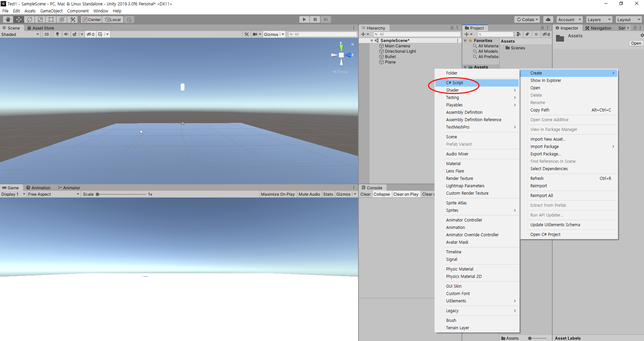Click Mute Audio in Game view
Screen dimensions: 644x341
click(309, 194)
